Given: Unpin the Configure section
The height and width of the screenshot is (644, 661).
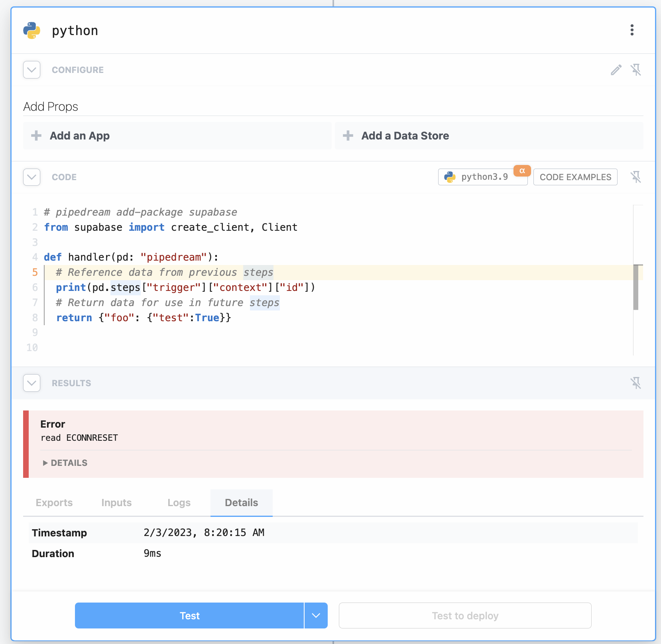Looking at the screenshot, I should click(637, 70).
